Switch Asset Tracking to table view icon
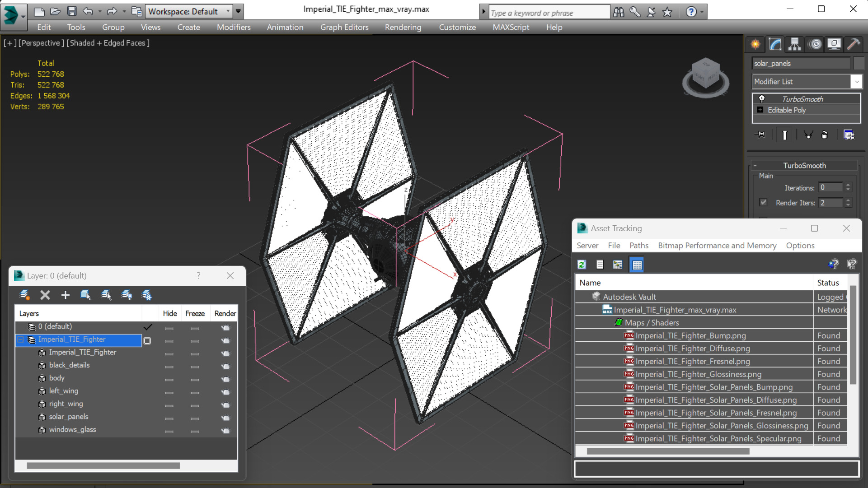 637,265
